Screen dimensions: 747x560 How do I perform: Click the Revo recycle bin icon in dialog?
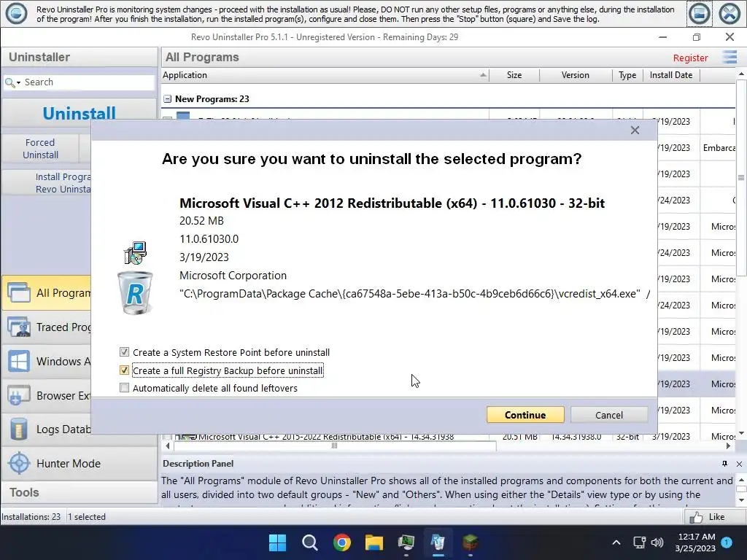tap(135, 293)
